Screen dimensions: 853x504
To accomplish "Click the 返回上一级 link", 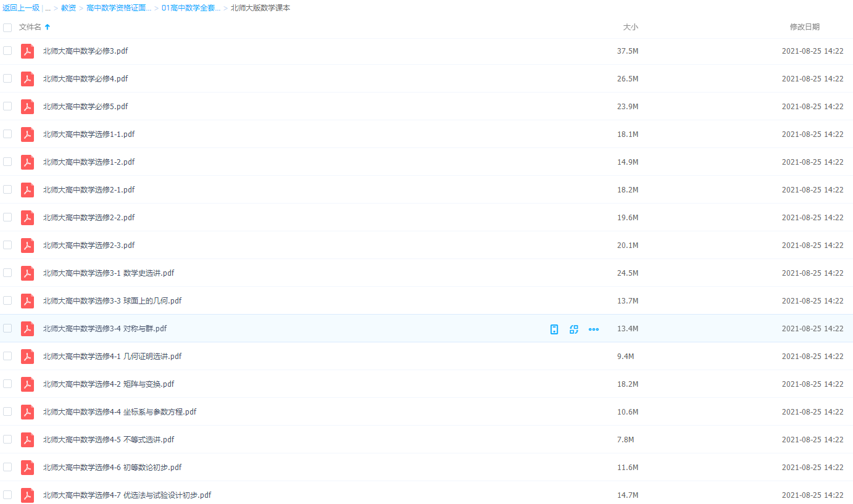I will (21, 8).
